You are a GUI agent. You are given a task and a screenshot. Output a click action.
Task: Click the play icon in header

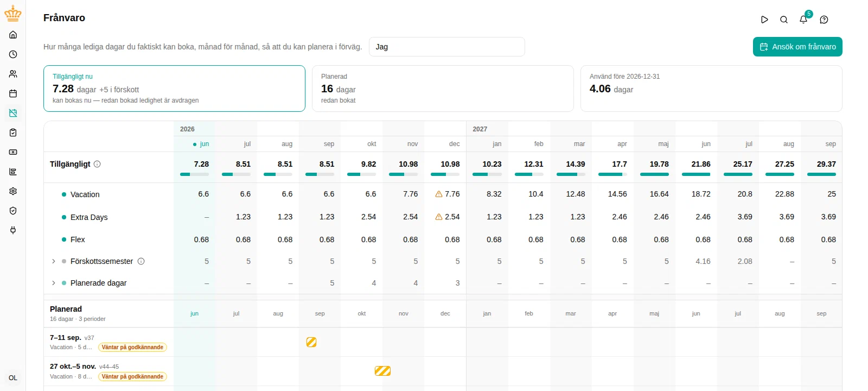[x=764, y=20]
